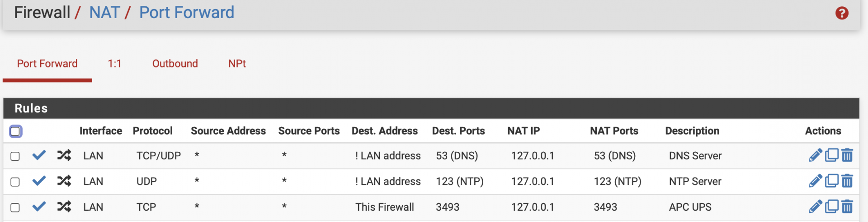The image size is (868, 222).
Task: Delete the APC UPS rule via trash icon
Action: [x=847, y=207]
